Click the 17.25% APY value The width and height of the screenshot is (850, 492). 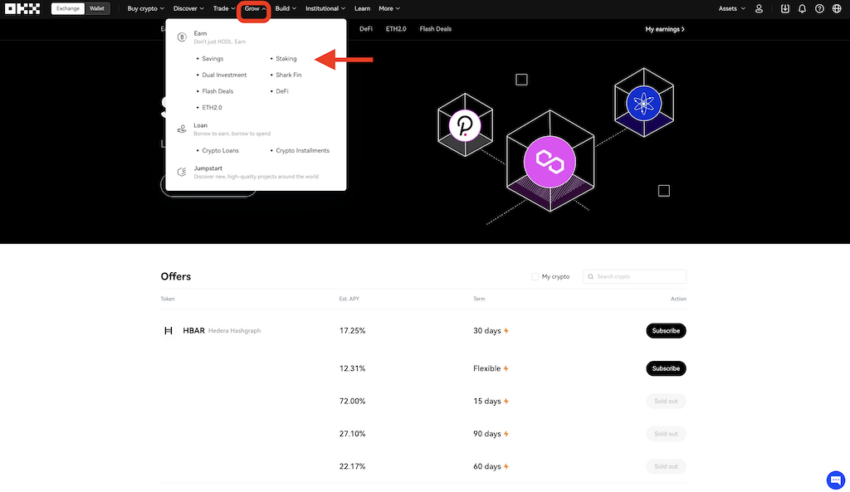pyautogui.click(x=352, y=331)
